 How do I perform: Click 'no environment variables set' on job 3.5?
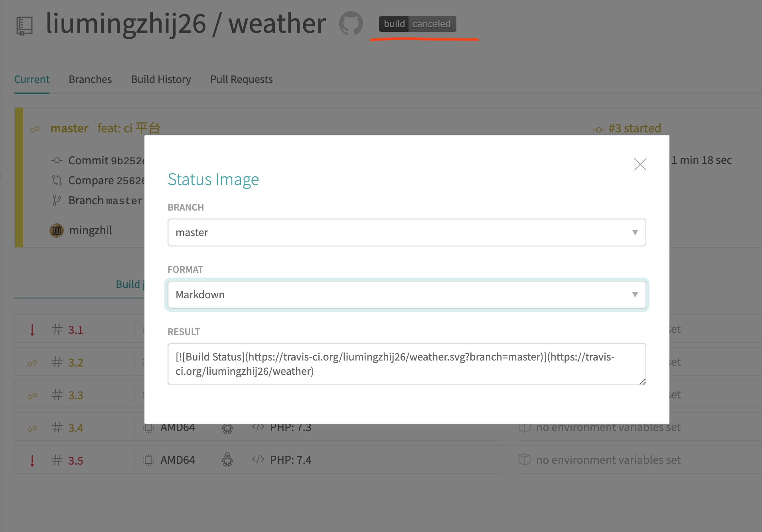coord(608,460)
